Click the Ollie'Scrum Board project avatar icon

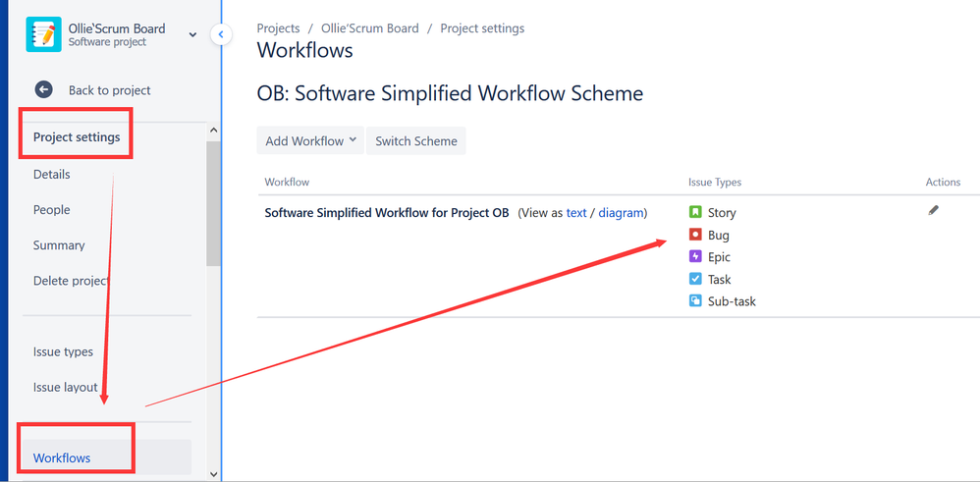pos(44,34)
